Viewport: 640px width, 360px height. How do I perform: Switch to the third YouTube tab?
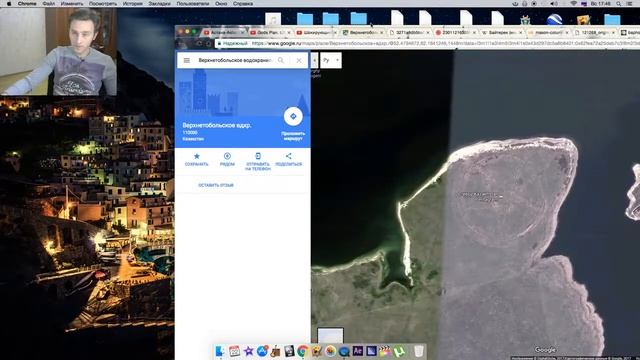coord(316,32)
